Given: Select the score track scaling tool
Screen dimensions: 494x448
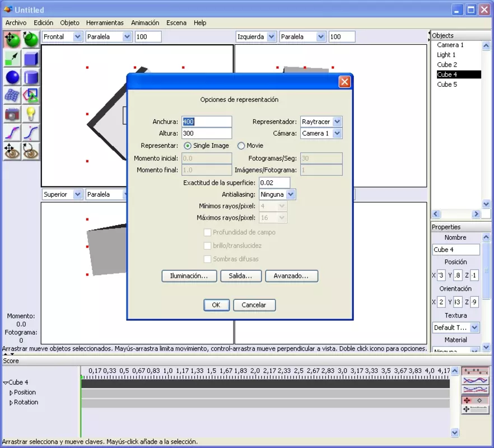Looking at the screenshot, I should [x=476, y=409].
